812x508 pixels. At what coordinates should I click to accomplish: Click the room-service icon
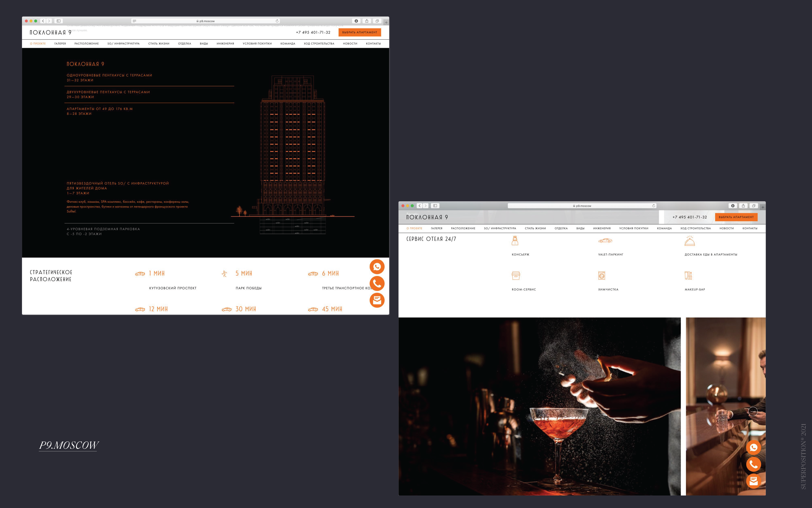516,275
